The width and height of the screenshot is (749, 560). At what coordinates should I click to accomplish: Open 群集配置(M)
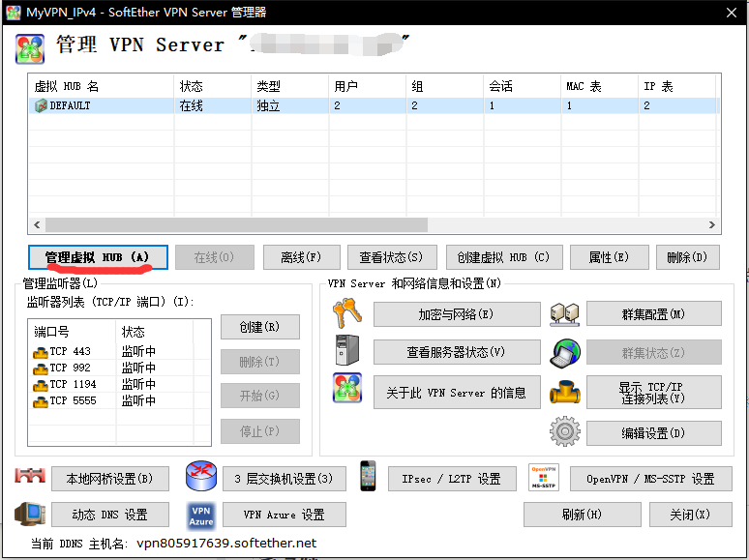(653, 313)
